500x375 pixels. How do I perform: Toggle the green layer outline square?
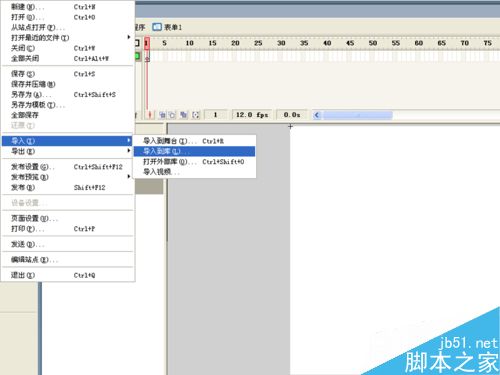[x=137, y=56]
